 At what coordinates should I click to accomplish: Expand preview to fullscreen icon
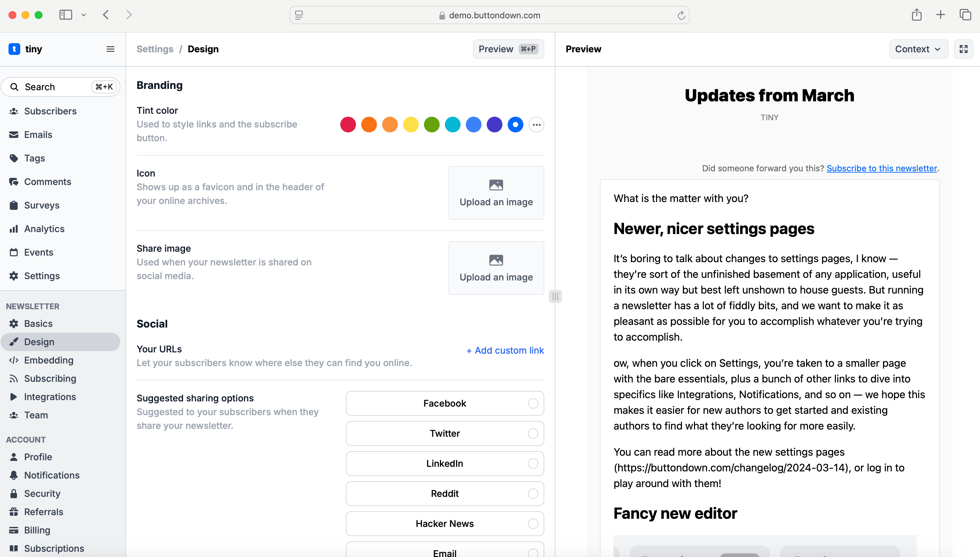pos(963,49)
